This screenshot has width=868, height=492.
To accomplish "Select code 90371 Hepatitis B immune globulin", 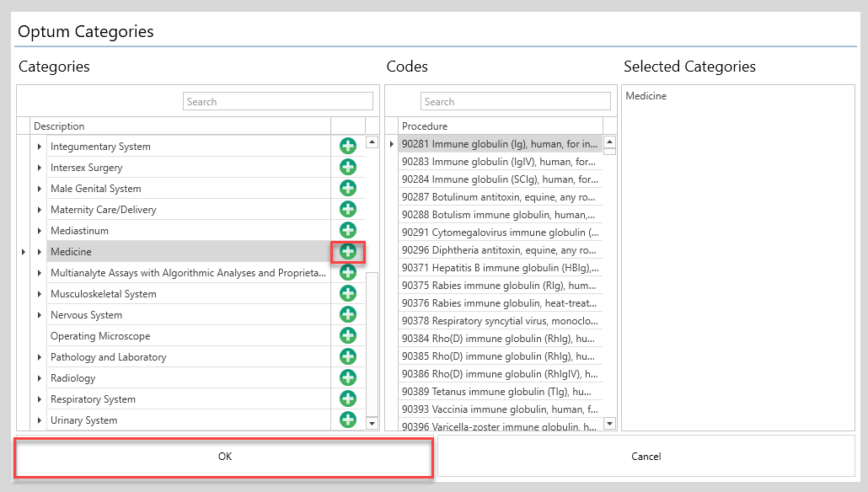I will pos(500,268).
